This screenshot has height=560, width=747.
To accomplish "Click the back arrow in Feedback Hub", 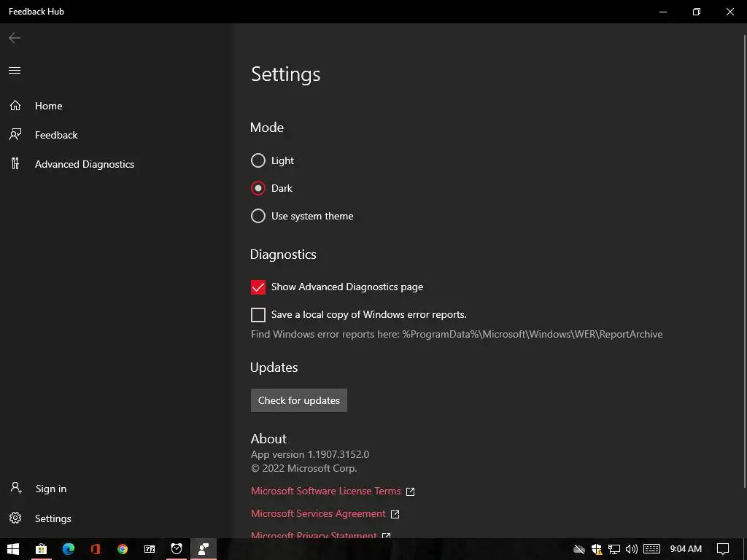I will pyautogui.click(x=15, y=38).
